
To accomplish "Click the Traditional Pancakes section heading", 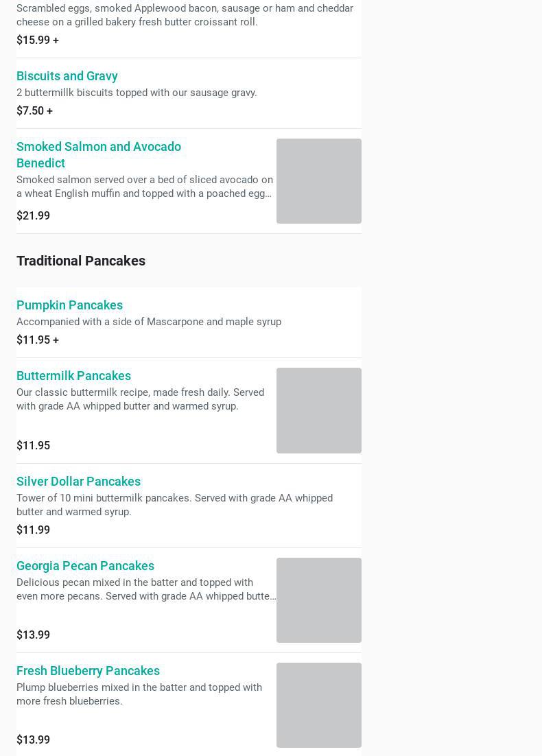I will [x=81, y=261].
